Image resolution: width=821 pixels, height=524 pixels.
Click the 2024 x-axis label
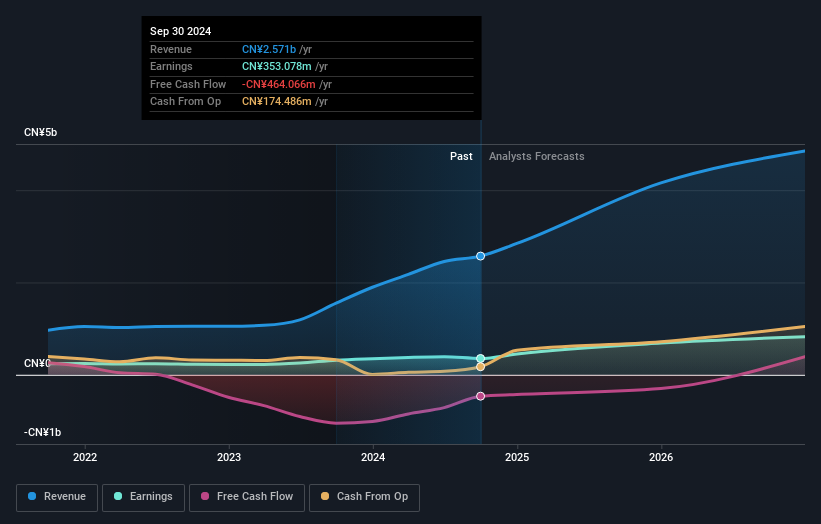373,458
